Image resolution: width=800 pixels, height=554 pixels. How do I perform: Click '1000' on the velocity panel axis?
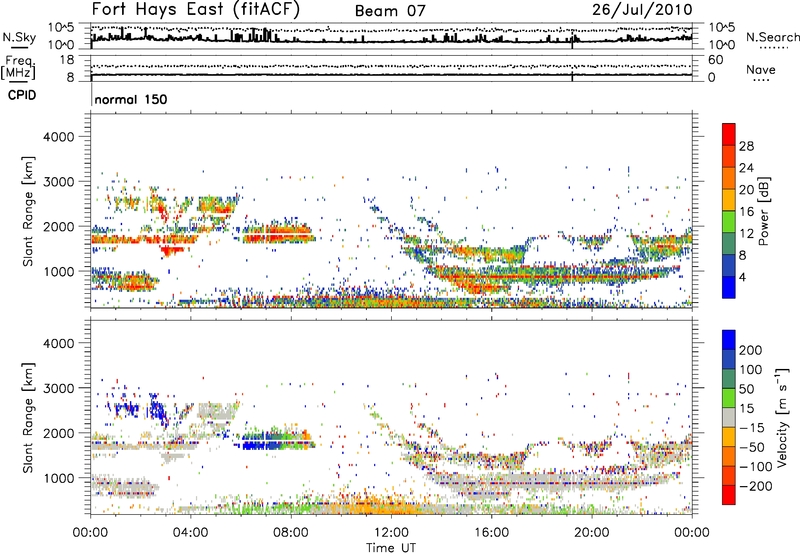click(59, 478)
